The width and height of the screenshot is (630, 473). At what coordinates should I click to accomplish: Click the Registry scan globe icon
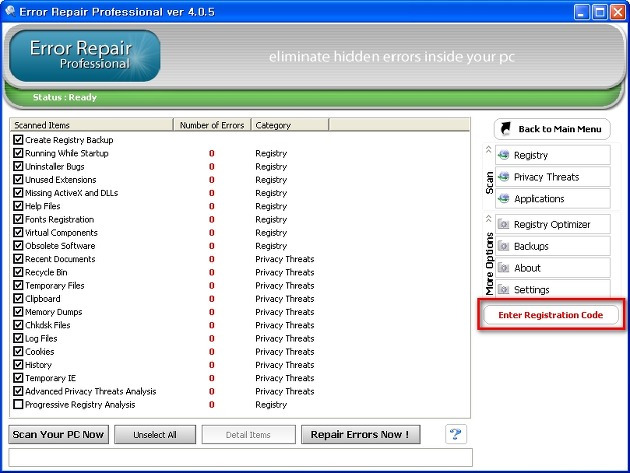pyautogui.click(x=503, y=155)
